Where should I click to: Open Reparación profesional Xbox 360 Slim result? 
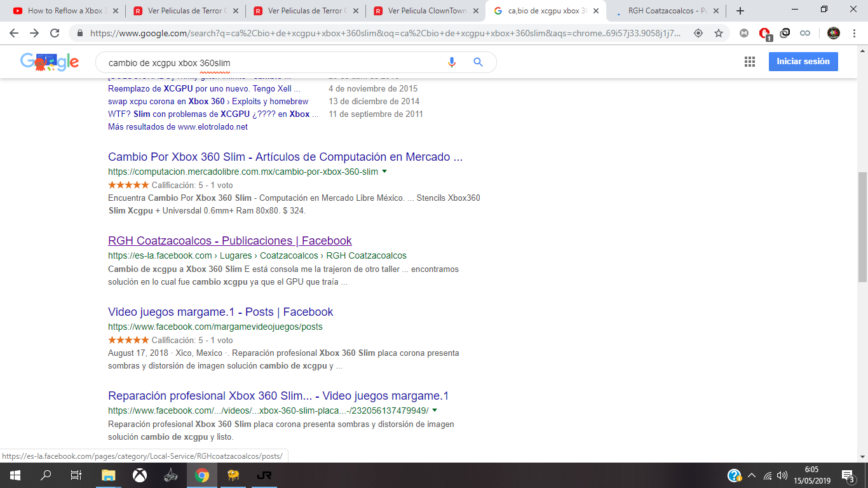click(278, 396)
